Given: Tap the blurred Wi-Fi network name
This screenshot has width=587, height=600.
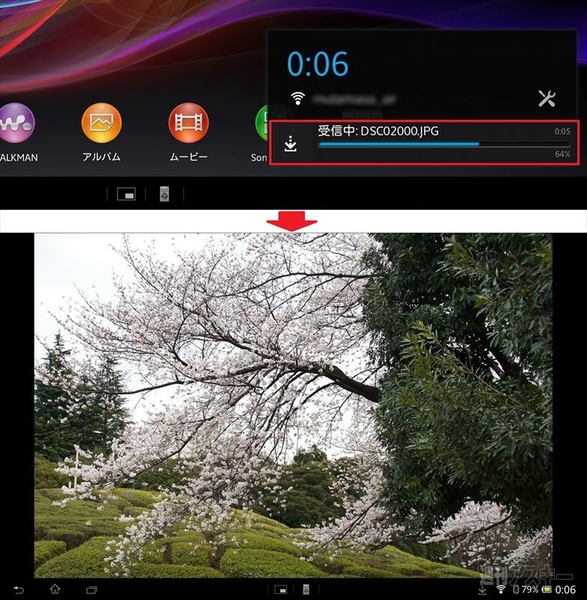Looking at the screenshot, I should pos(354,99).
